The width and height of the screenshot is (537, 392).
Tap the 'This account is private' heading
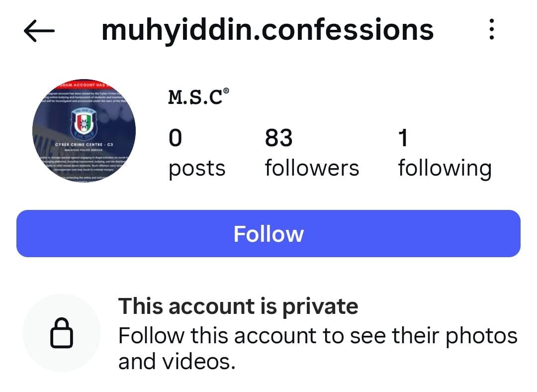(x=238, y=306)
